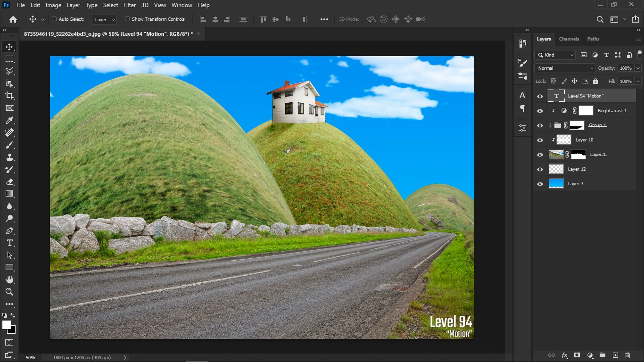Delete layer with the trash icon
Image resolution: width=644 pixels, height=362 pixels.
pos(627,355)
